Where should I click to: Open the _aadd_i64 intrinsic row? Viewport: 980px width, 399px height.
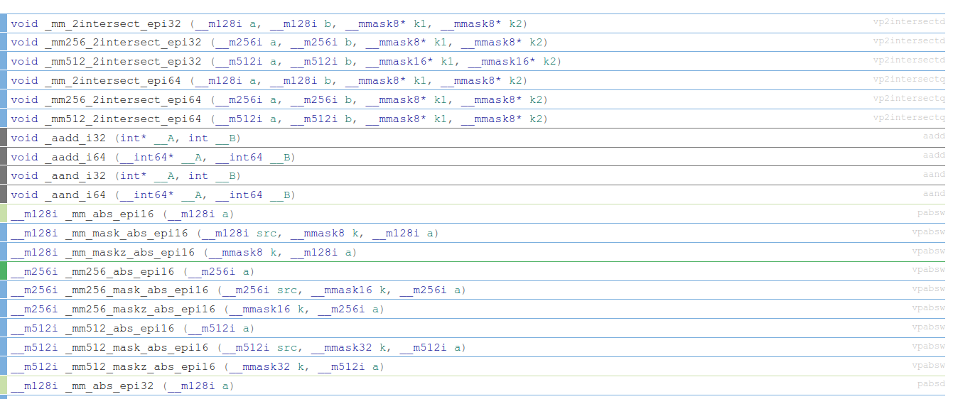[x=473, y=158]
